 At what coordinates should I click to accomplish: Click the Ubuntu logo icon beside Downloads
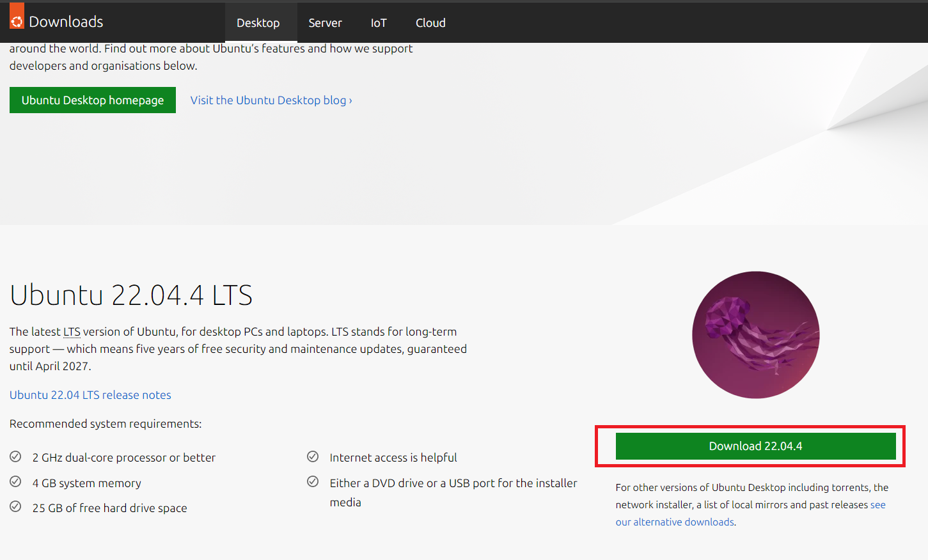17,17
